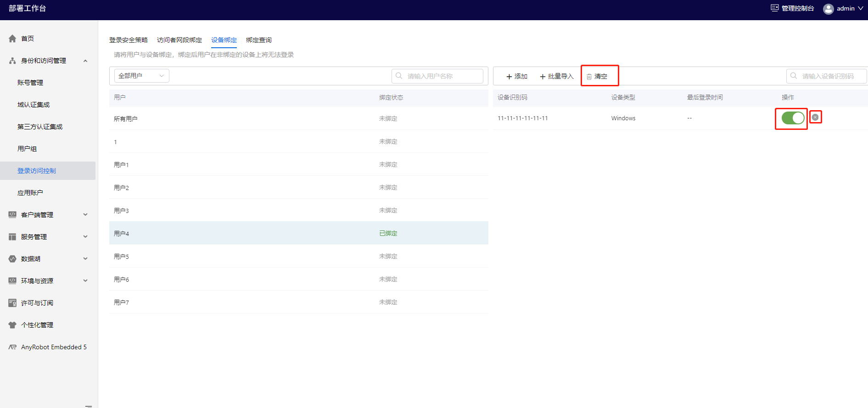Switch to 访问者网段绑定 tab
Viewport: 868px width, 408px height.
[179, 40]
